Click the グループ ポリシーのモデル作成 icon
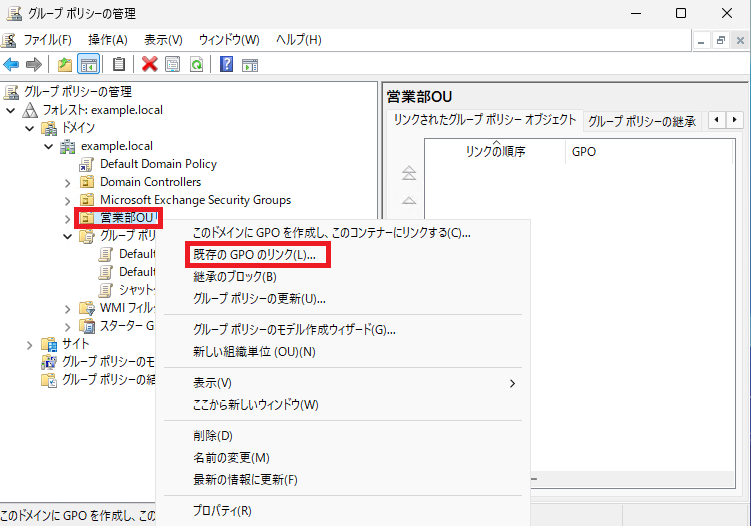751x526 pixels. click(x=48, y=362)
